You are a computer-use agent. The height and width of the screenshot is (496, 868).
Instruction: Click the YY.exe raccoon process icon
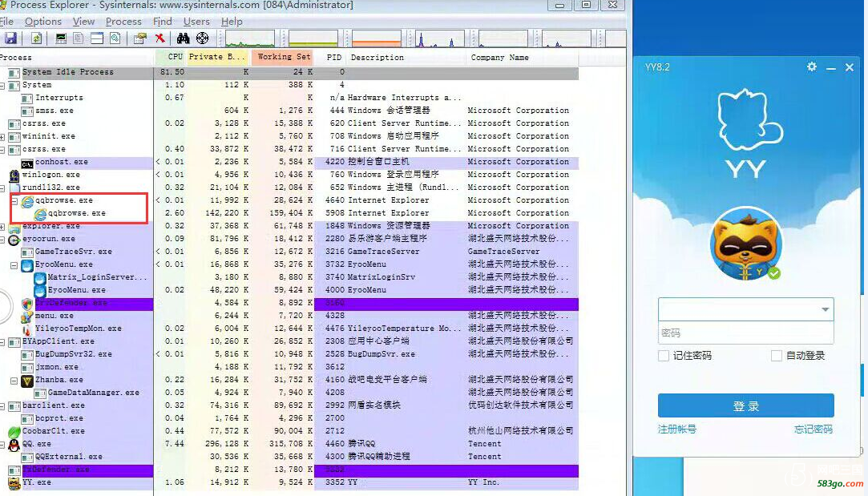(x=14, y=482)
